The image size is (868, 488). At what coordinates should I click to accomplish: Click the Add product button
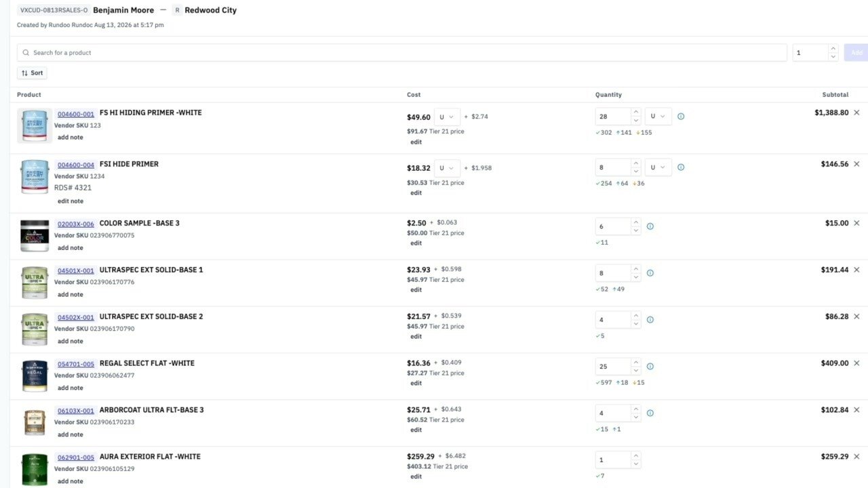coord(856,53)
